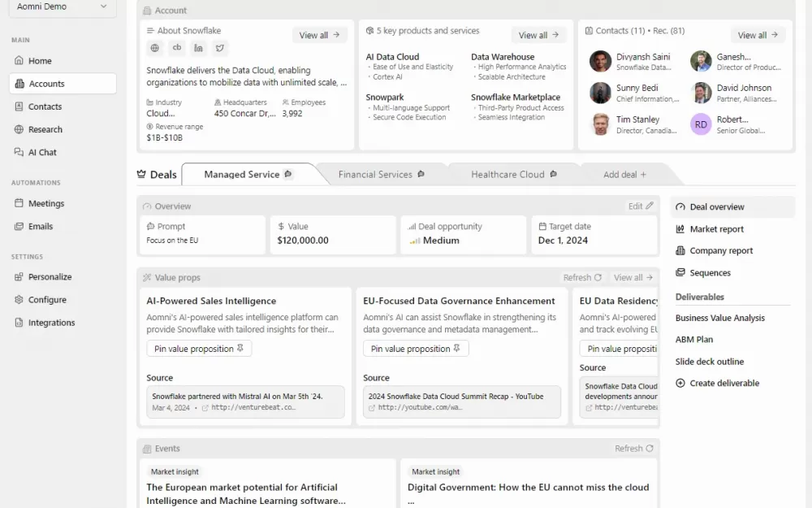Switch to the Financial Services deal tab
812x508 pixels.
point(381,174)
